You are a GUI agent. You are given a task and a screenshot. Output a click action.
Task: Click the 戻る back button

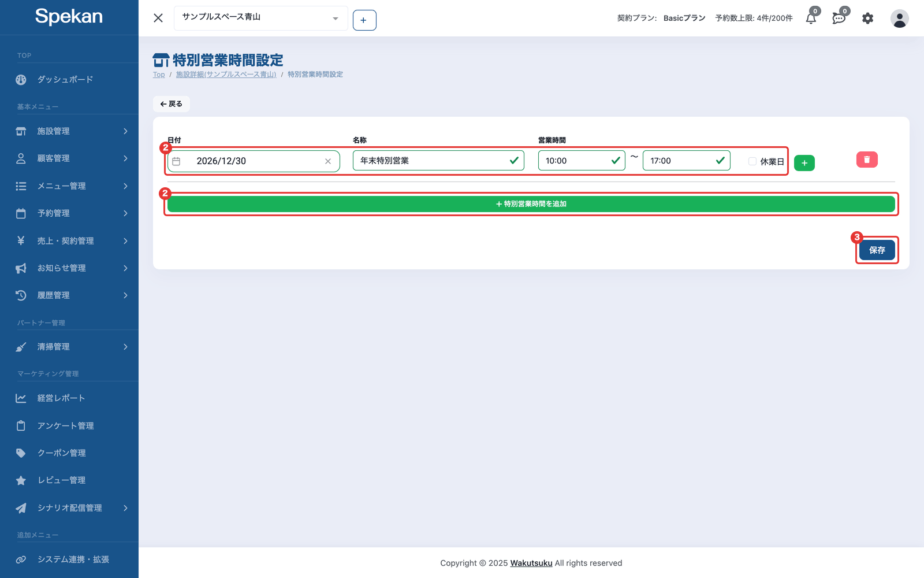(x=172, y=104)
